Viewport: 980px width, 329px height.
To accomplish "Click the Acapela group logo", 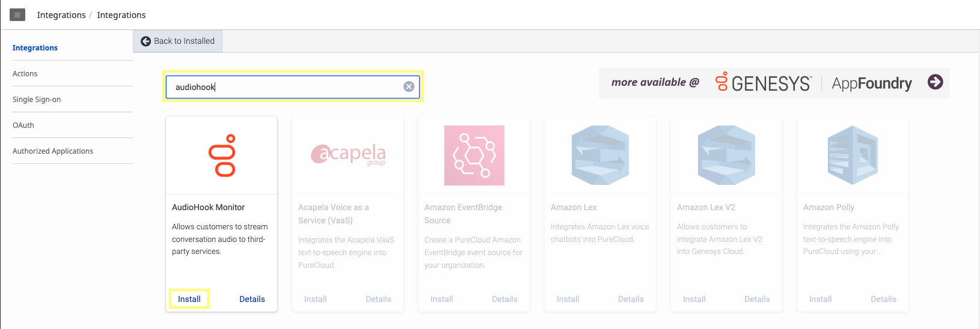I will [348, 154].
